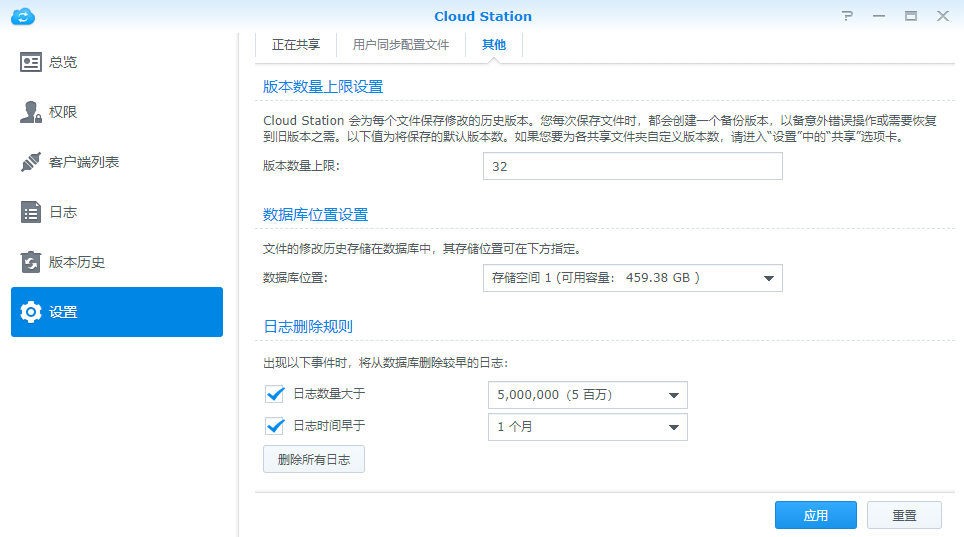Click the 版本数量上限设置 section heading
Image resolution: width=964 pixels, height=537 pixels.
click(x=323, y=87)
